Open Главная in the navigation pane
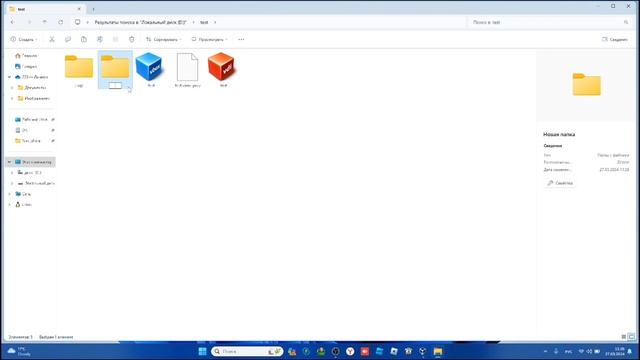Screen dimensions: 640x360 [26, 56]
